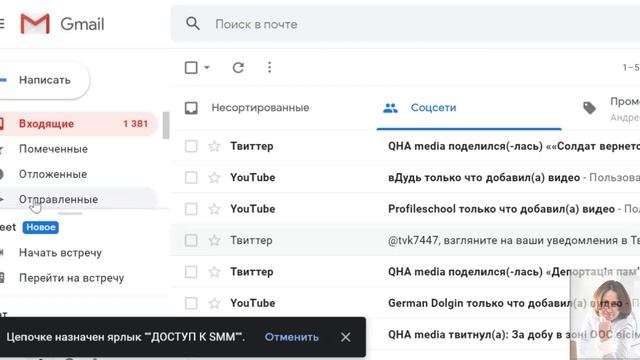Select the «Депортація» Твиттер email checkbox
Image resolution: width=640 pixels, height=360 pixels.
[191, 272]
